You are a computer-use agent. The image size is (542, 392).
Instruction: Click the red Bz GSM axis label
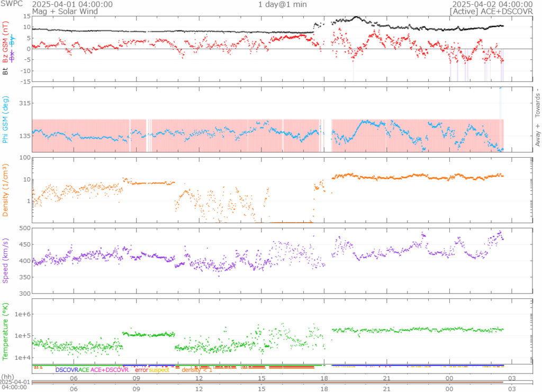6,42
